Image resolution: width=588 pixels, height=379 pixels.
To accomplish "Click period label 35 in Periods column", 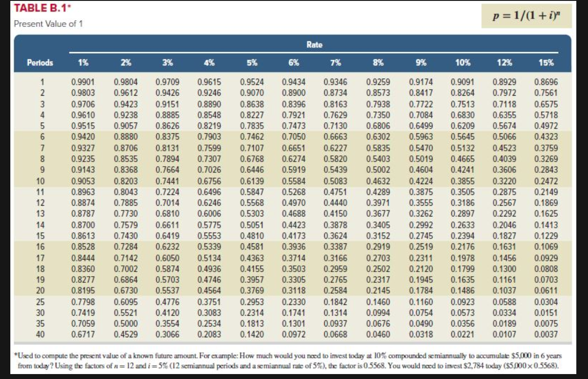I will [40, 324].
